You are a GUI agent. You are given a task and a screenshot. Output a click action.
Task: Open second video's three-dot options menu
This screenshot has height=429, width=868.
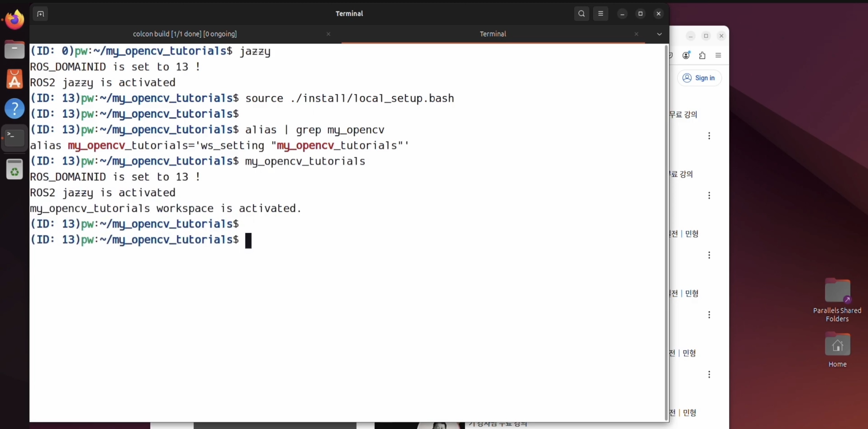[x=709, y=195]
